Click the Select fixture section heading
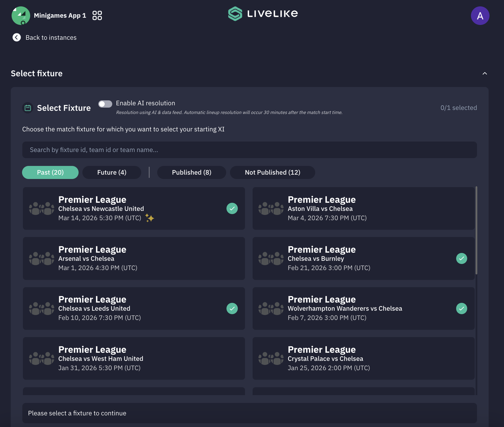The image size is (504, 427). (x=37, y=73)
